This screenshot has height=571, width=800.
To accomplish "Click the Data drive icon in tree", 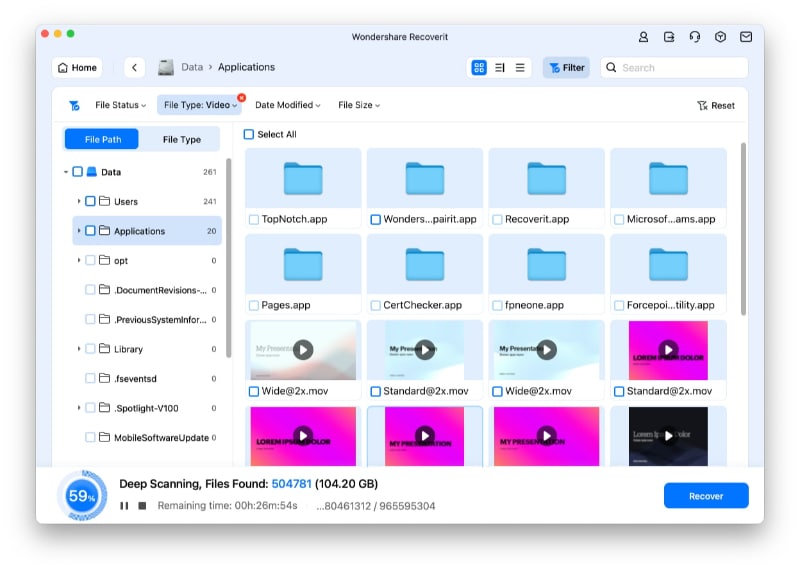I will click(92, 172).
